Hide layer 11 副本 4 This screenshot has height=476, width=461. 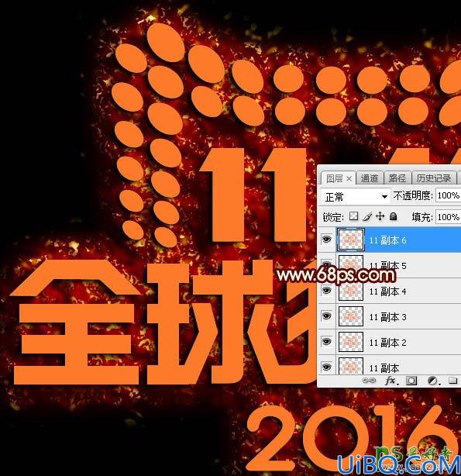click(326, 291)
